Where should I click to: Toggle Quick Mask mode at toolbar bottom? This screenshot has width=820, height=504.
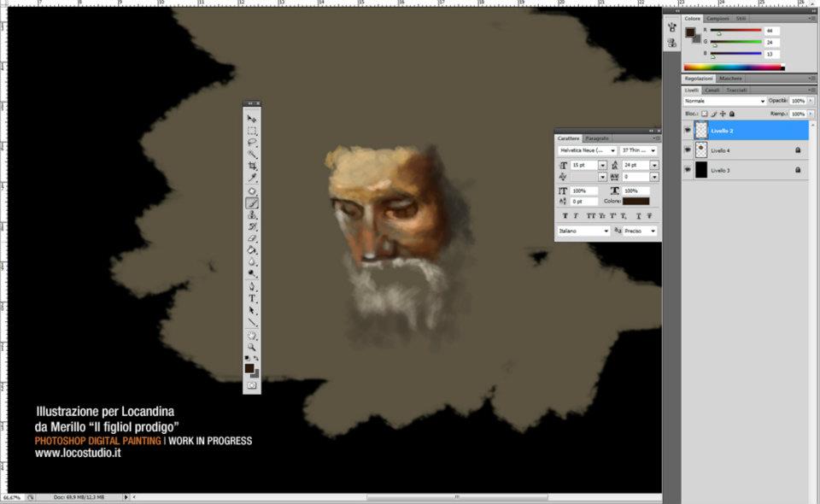[x=252, y=385]
